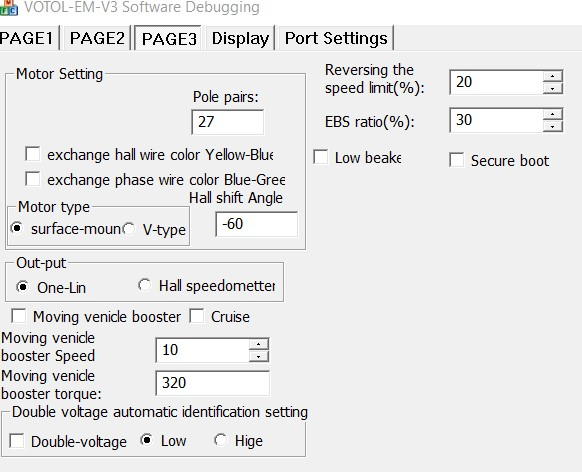Increase the EBS ratio value
The width and height of the screenshot is (582, 472).
pos(553,114)
